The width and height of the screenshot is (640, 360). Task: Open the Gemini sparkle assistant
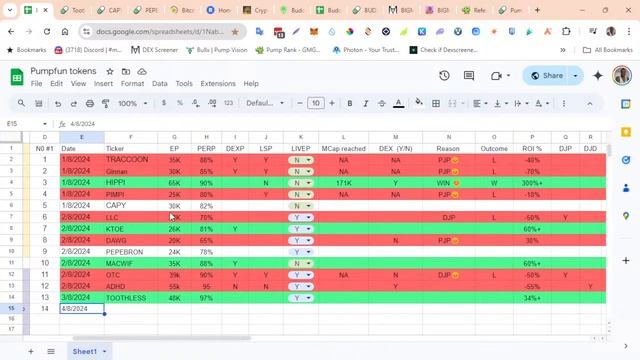point(598,76)
